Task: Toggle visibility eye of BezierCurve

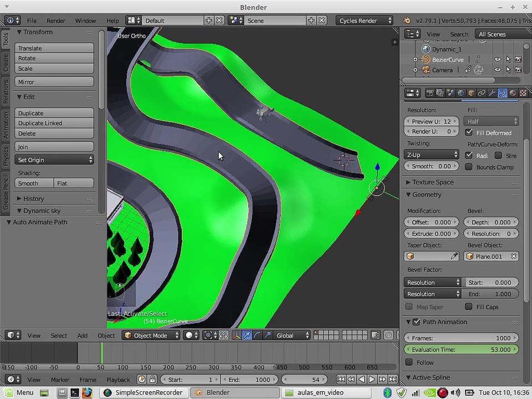Action: pyautogui.click(x=498, y=59)
